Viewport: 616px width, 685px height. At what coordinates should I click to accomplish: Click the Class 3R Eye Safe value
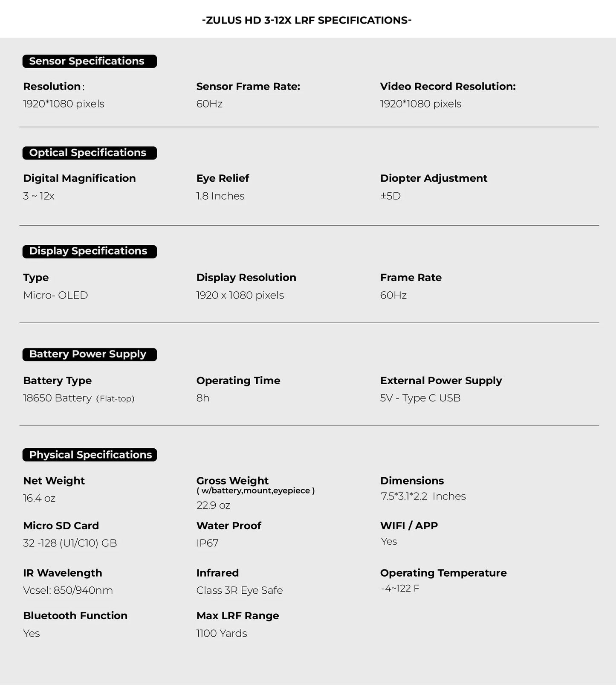pyautogui.click(x=239, y=590)
